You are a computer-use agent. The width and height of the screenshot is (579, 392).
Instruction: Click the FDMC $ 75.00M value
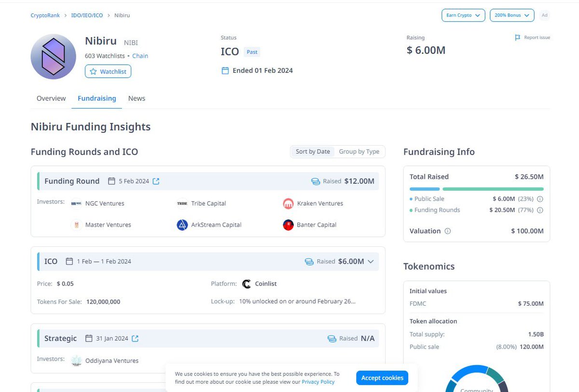[531, 304]
